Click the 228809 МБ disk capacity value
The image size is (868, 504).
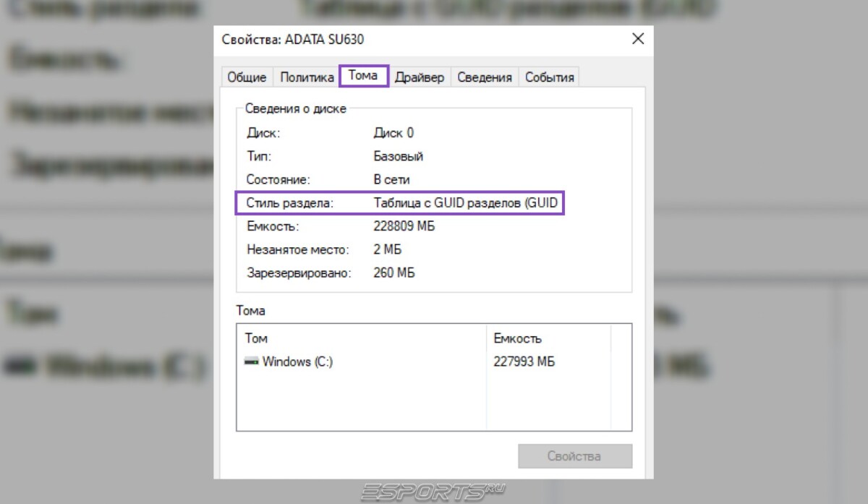(x=404, y=226)
